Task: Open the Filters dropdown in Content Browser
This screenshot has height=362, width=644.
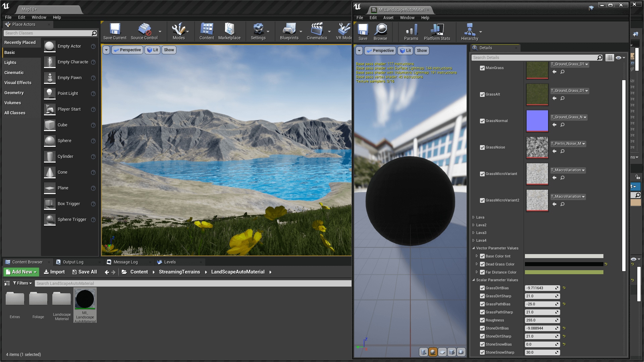Action: point(22,283)
